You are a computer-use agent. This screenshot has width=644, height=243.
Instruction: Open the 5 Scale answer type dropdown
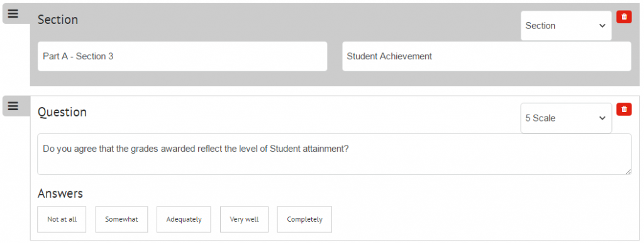566,118
